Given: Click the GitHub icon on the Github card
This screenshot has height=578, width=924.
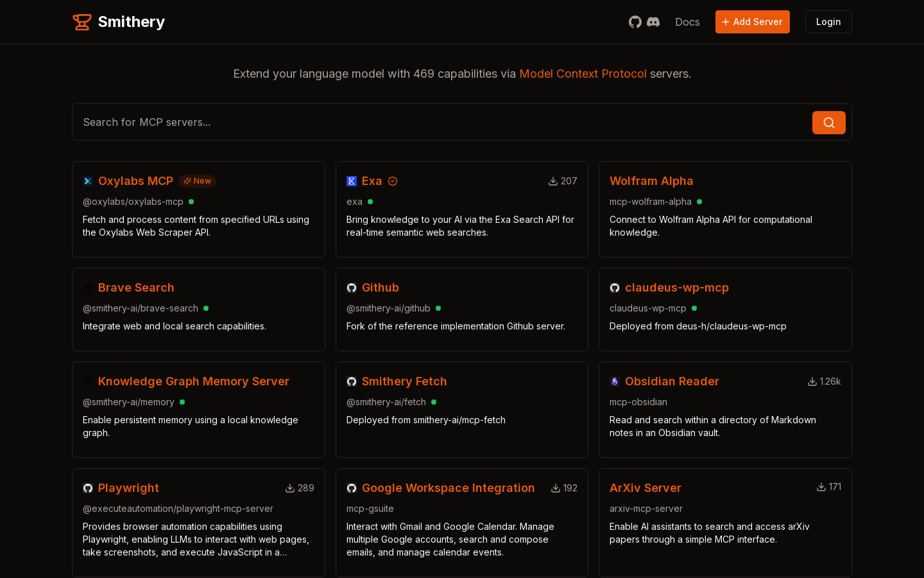Looking at the screenshot, I should (352, 288).
